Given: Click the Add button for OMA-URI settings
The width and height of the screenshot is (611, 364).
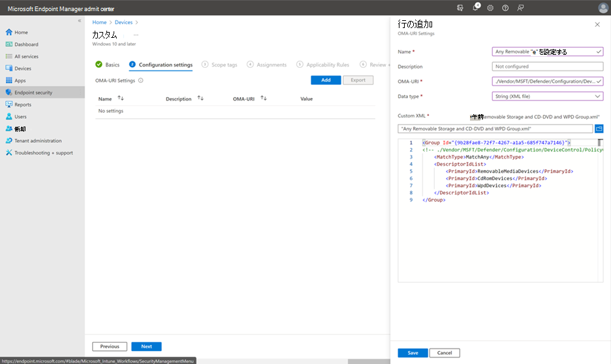Looking at the screenshot, I should 326,80.
